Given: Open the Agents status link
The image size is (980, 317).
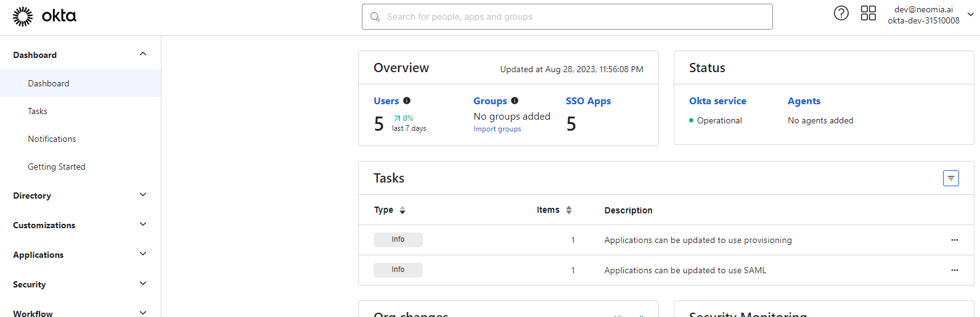Looking at the screenshot, I should tap(804, 101).
